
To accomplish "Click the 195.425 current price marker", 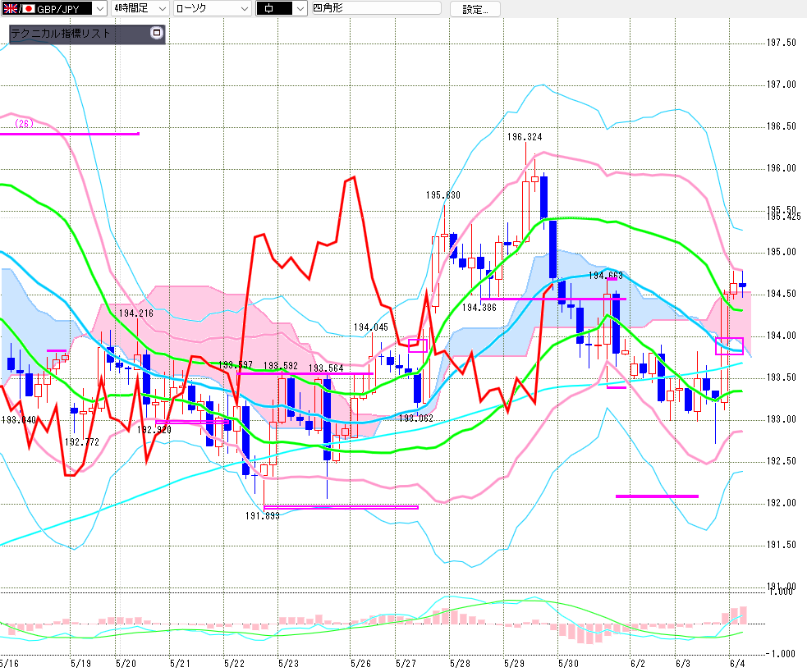I will [x=783, y=217].
